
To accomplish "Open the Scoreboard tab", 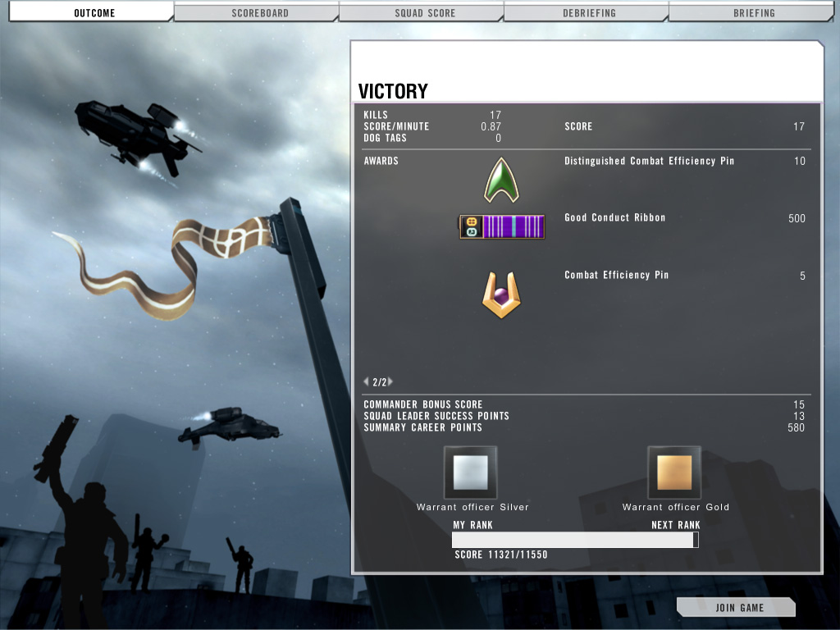I will (x=259, y=13).
